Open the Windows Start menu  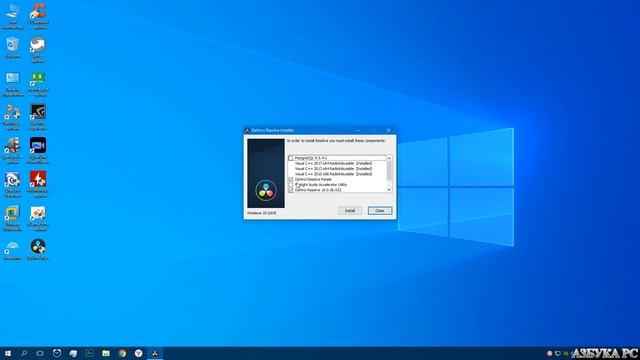coord(7,353)
